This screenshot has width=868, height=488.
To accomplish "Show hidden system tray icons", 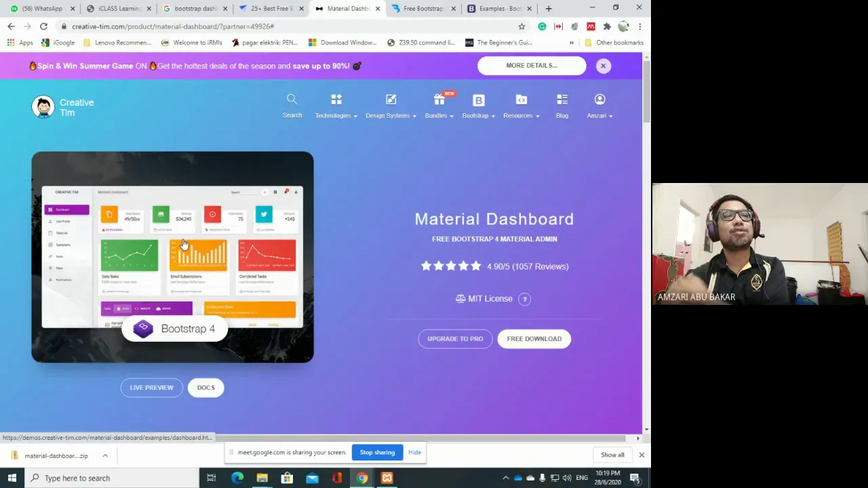I will (505, 478).
